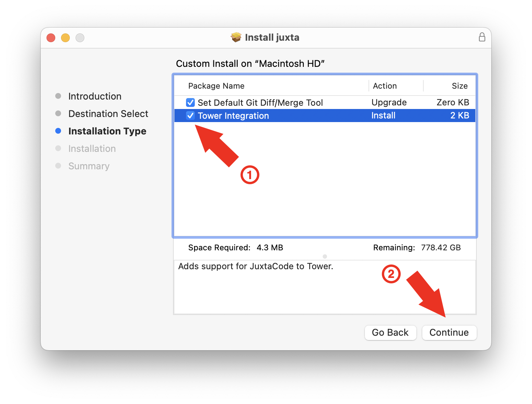Click the Upgrade action cell

point(389,102)
